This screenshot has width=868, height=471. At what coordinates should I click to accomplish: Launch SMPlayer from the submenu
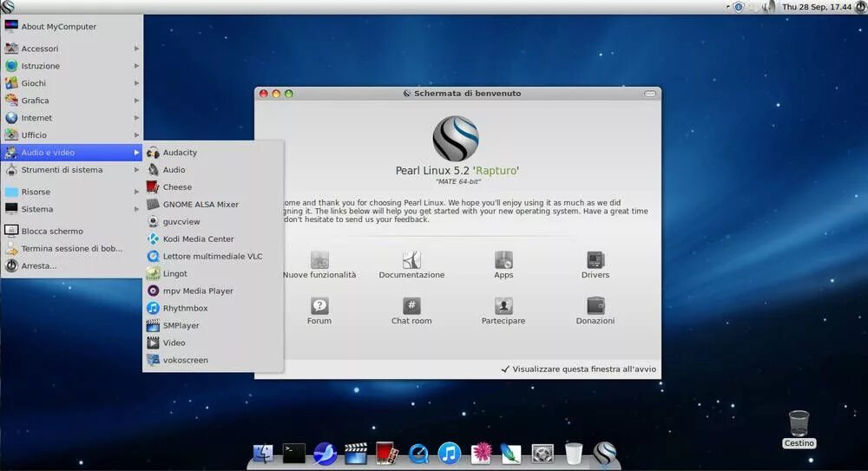click(214, 325)
